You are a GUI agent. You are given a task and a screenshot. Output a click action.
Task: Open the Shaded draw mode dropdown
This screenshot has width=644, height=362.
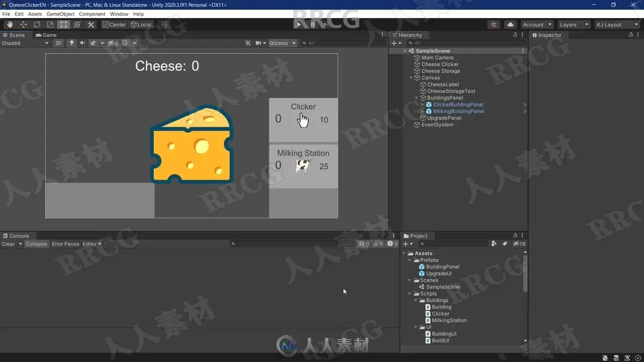point(25,43)
